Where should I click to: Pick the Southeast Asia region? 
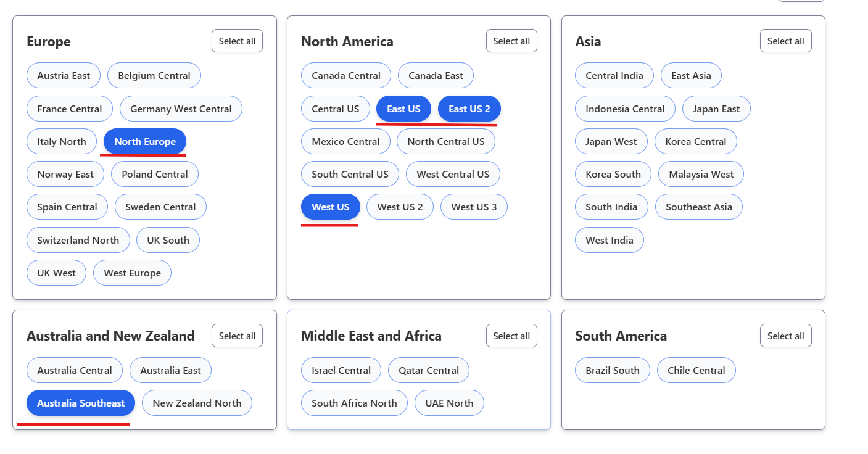[698, 207]
